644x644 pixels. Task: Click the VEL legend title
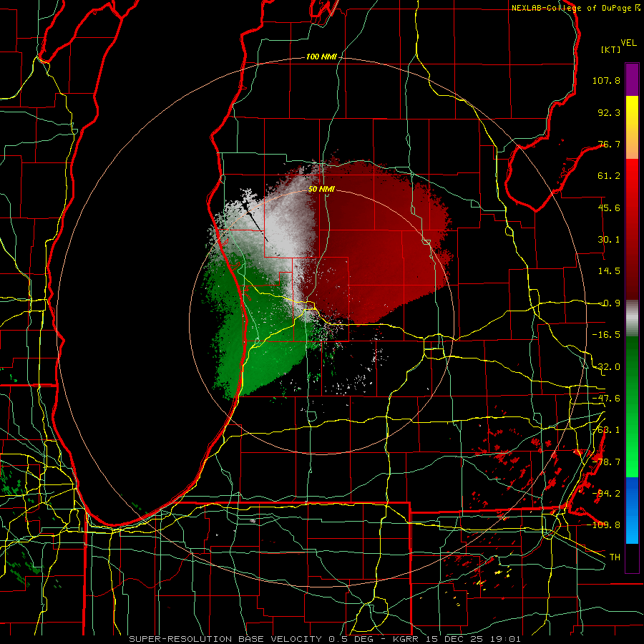[x=628, y=43]
